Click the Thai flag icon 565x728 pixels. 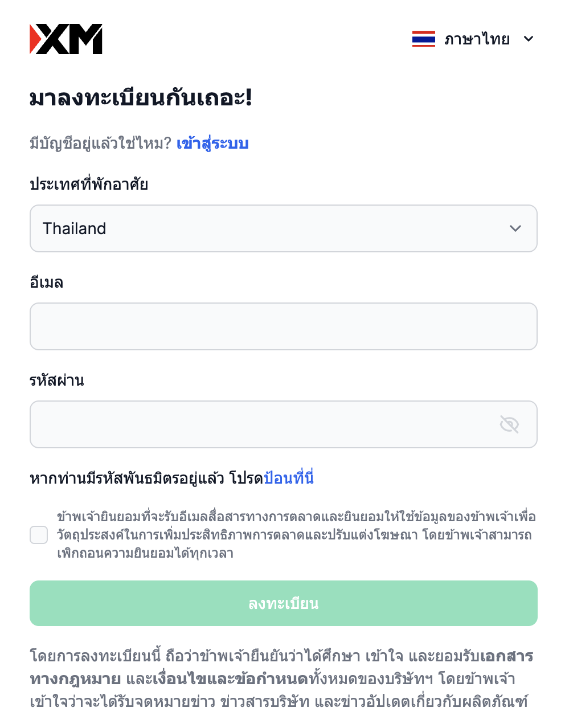pyautogui.click(x=423, y=39)
